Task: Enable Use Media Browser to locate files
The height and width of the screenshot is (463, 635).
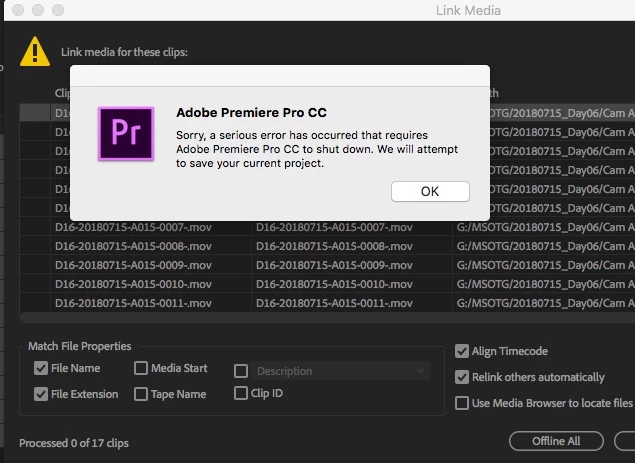Action: (462, 403)
